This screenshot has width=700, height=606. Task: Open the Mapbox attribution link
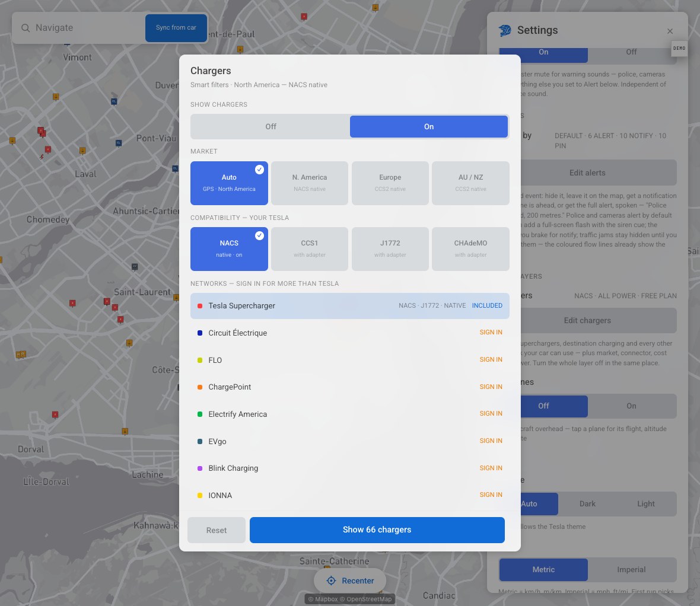point(323,599)
